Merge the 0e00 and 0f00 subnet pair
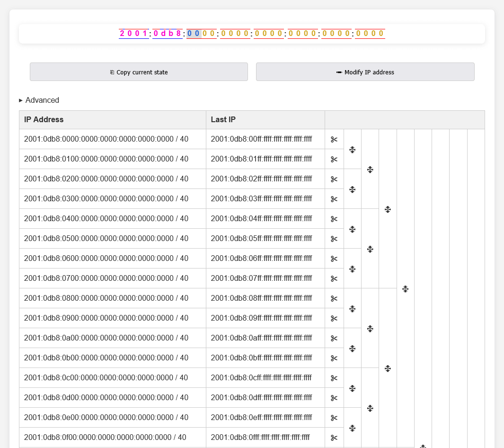The image size is (504, 448). tap(352, 428)
